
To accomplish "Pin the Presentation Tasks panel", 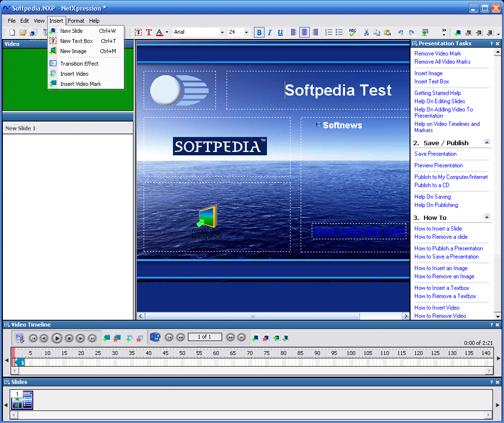I will [491, 43].
